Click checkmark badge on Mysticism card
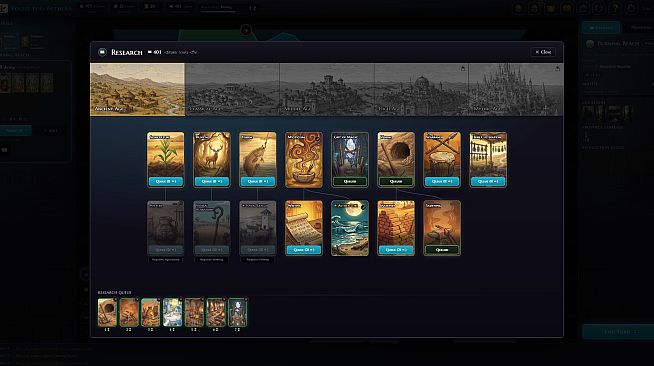The height and width of the screenshot is (366, 654). coord(317,138)
